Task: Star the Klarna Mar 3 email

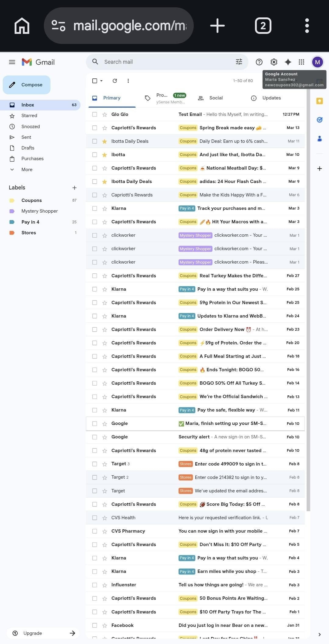Action: click(104, 209)
